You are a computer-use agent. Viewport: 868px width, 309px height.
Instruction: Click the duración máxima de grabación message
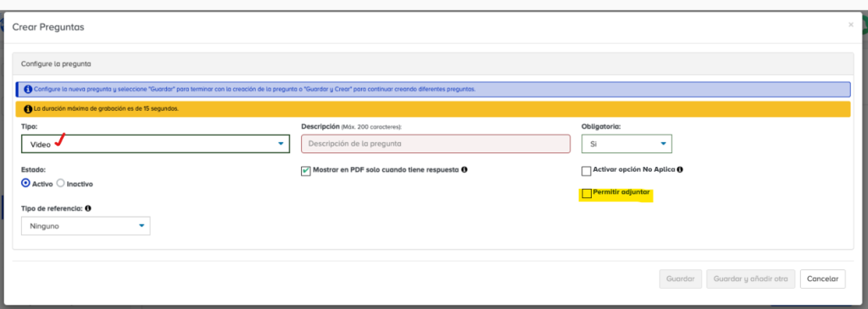(106, 108)
